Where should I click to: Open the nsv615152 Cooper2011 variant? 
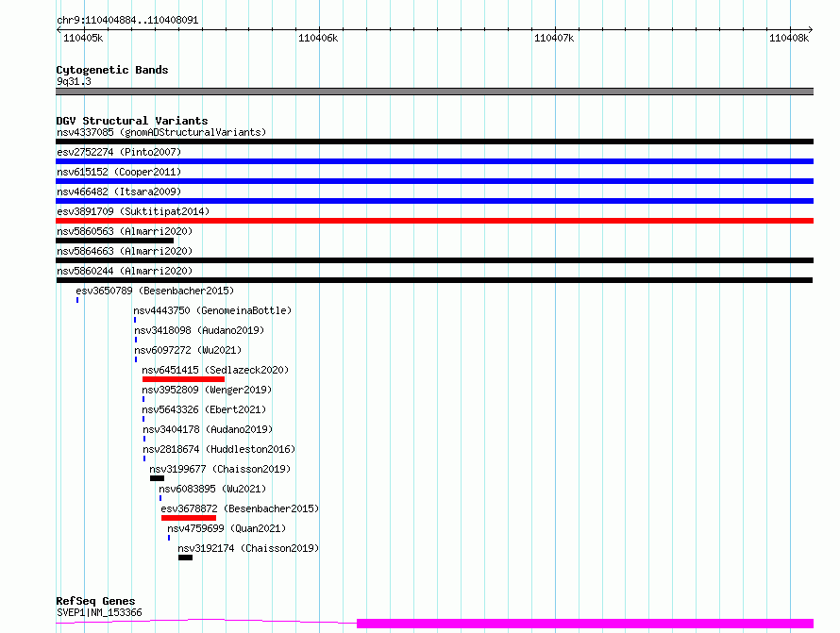(119, 172)
